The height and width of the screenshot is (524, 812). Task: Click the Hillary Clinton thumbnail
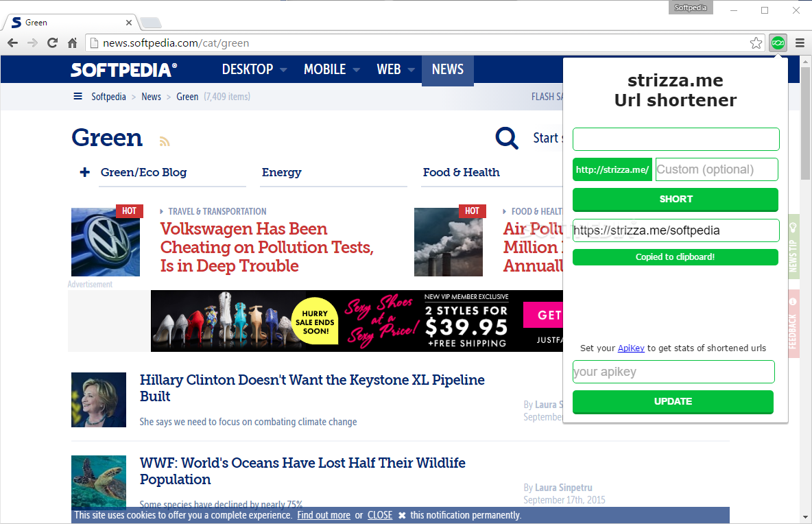coord(98,400)
